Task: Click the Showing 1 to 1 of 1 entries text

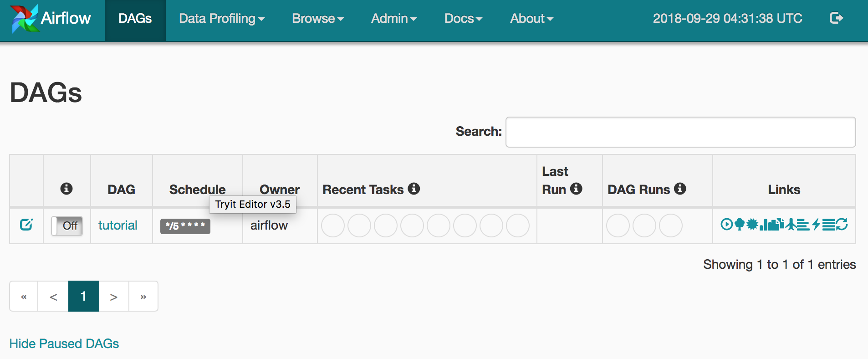Action: coord(780,264)
